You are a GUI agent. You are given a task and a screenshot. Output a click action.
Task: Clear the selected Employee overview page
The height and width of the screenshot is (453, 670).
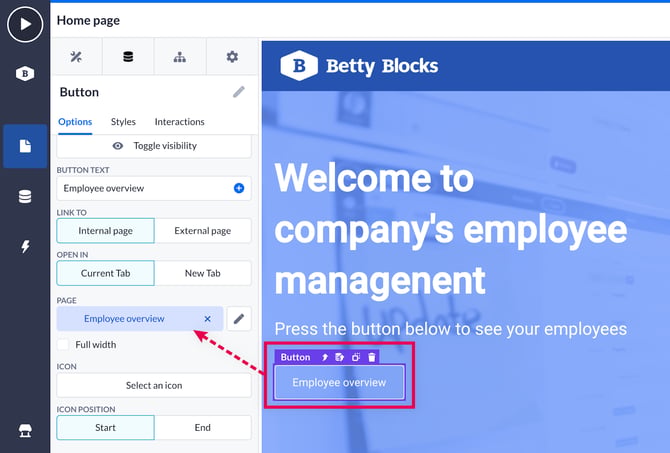[207, 319]
